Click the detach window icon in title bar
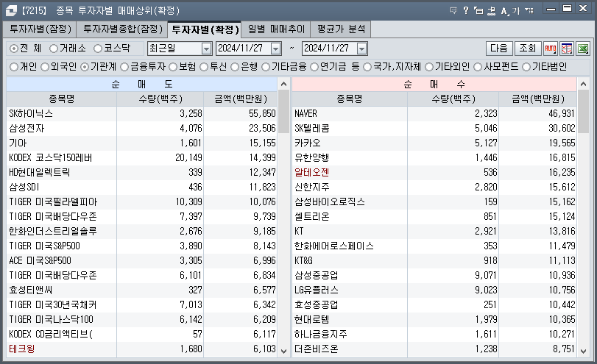Screen dimensions: 597x364 pyautogui.click(x=478, y=10)
